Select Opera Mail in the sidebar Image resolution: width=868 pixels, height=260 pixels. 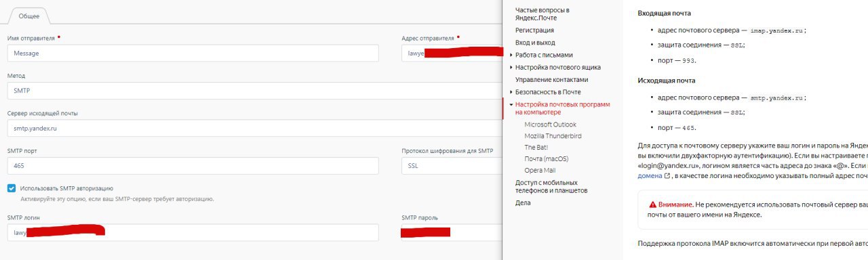point(540,170)
